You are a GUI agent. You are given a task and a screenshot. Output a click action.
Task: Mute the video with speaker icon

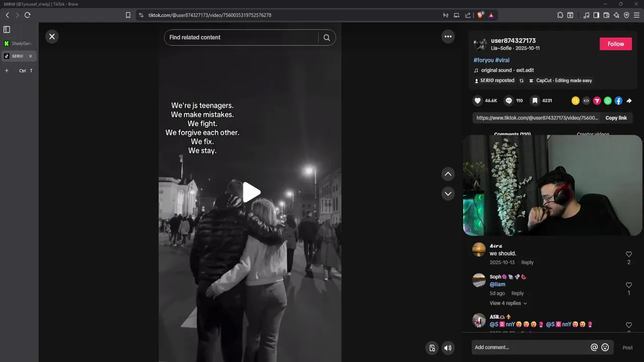coord(448,348)
